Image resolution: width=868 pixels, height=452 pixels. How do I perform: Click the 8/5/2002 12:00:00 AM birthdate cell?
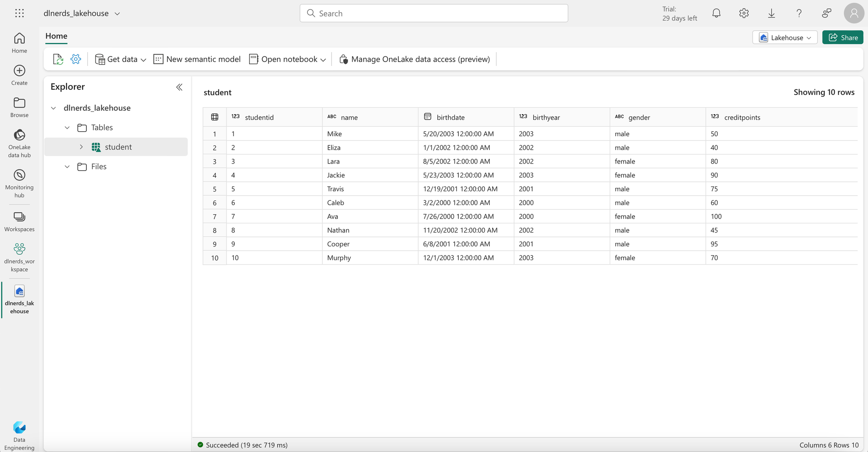point(466,161)
